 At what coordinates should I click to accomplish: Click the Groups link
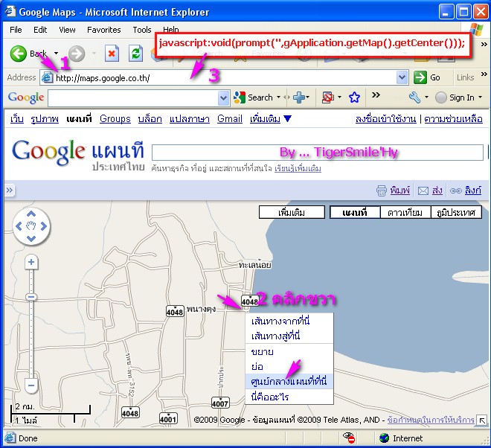click(115, 119)
